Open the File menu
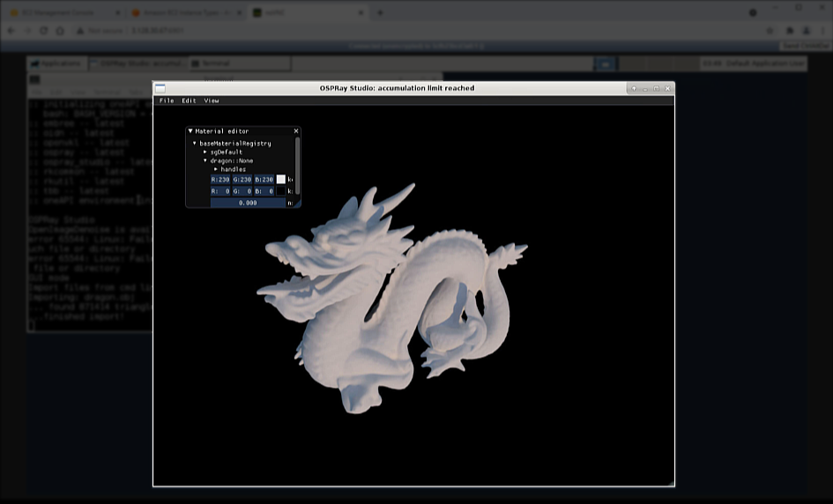This screenshot has height=504, width=833. [166, 100]
